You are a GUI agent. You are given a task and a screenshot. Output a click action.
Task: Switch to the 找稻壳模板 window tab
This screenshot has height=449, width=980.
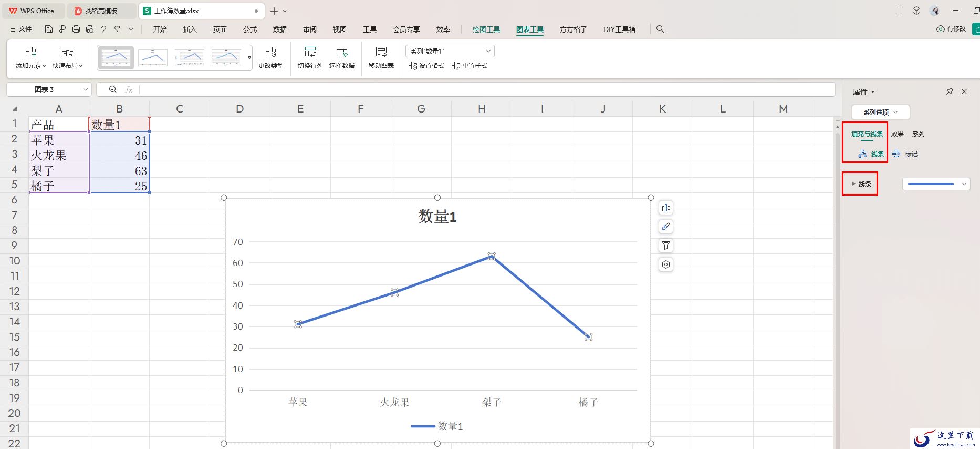click(102, 11)
